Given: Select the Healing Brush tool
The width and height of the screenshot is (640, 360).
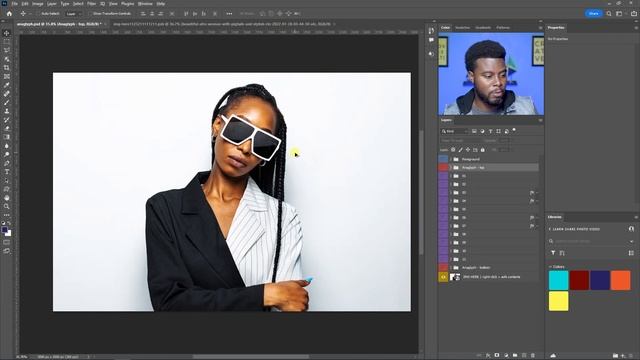Looking at the screenshot, I should click(7, 94).
